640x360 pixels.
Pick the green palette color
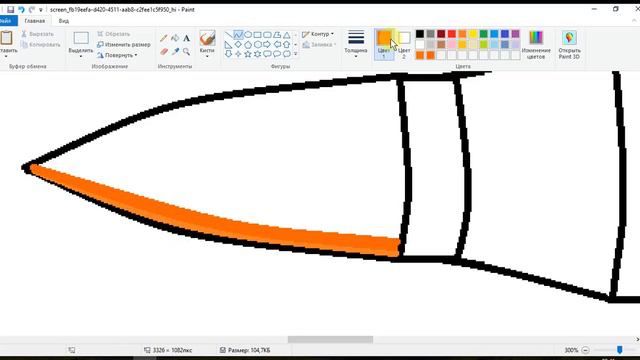(484, 34)
